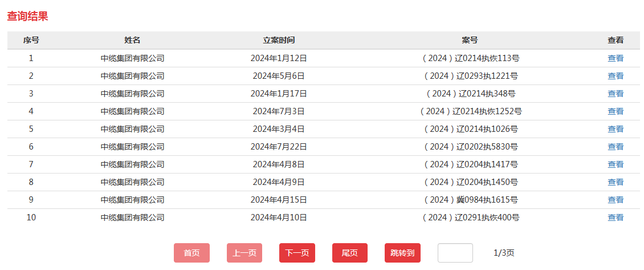Click the 序号 column header
This screenshot has width=644, height=270.
click(31, 41)
